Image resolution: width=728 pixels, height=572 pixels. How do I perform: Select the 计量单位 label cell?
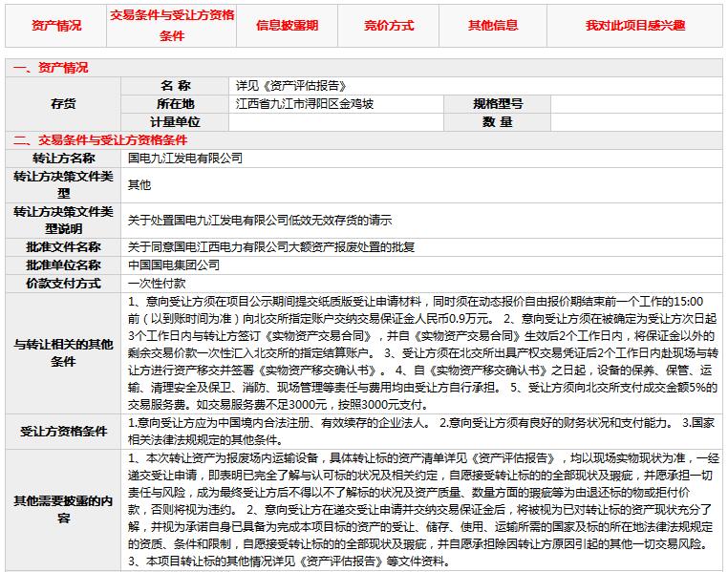[176, 122]
